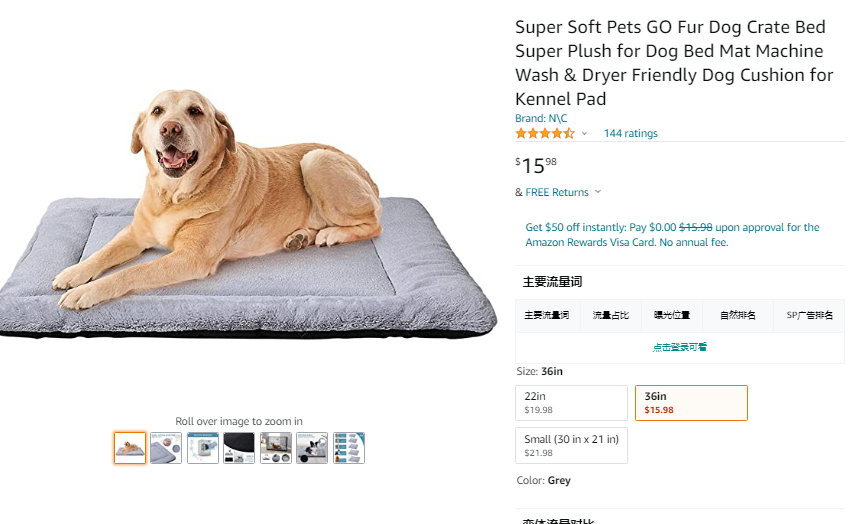Viewport: 854px width, 524px height.
Task: Click the star rating icons
Action: click(545, 133)
